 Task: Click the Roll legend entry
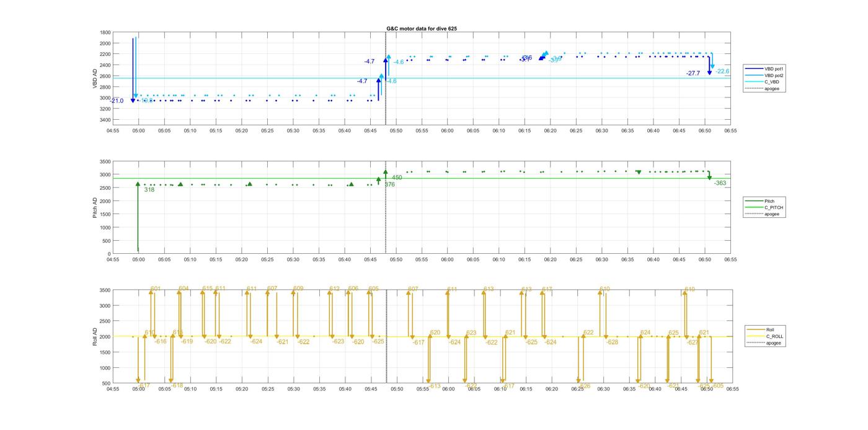click(x=769, y=329)
